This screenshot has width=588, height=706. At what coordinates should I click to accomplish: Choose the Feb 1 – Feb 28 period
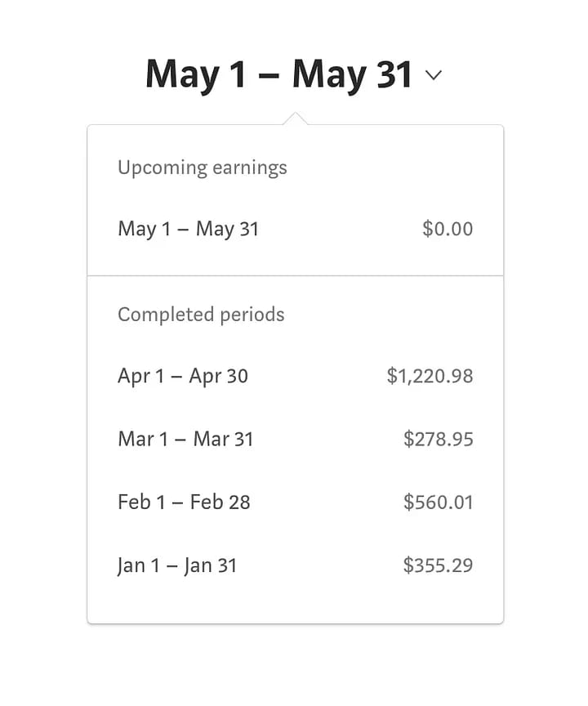(184, 502)
